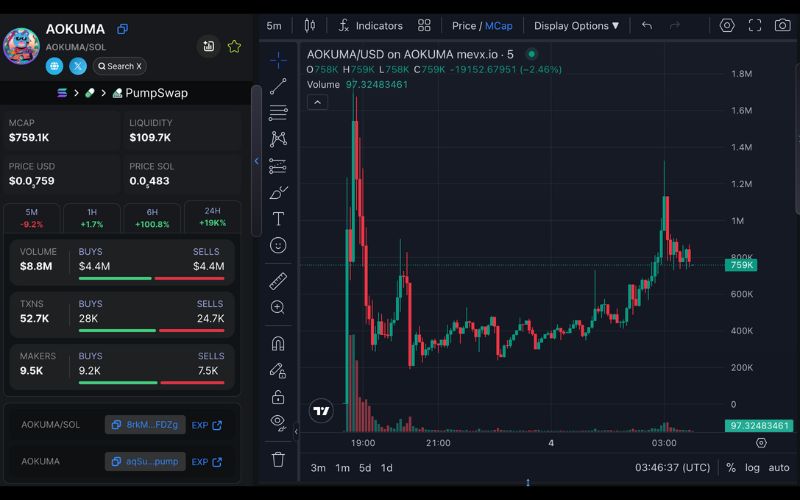This screenshot has height=500, width=800.
Task: Switch chart to fullscreen mode
Action: coord(755,26)
